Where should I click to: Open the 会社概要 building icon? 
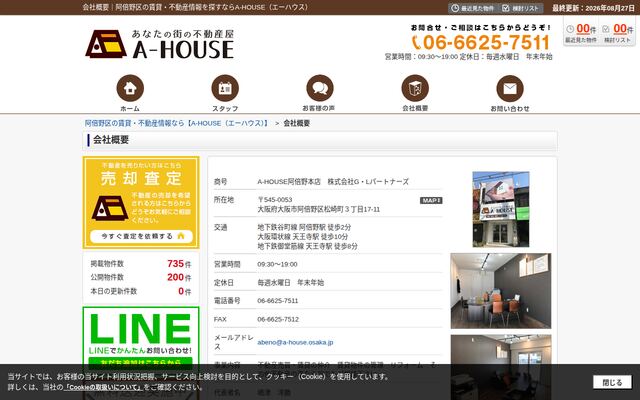point(415,88)
